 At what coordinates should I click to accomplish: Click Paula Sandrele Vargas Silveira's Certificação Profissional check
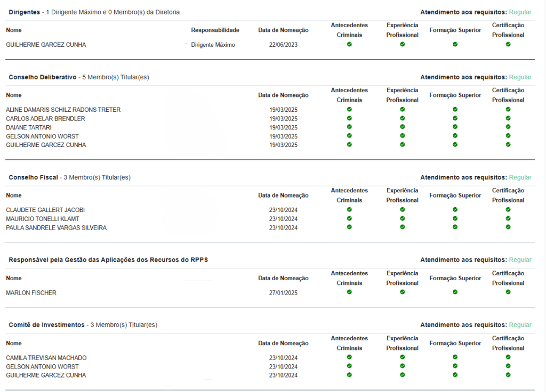(508, 227)
